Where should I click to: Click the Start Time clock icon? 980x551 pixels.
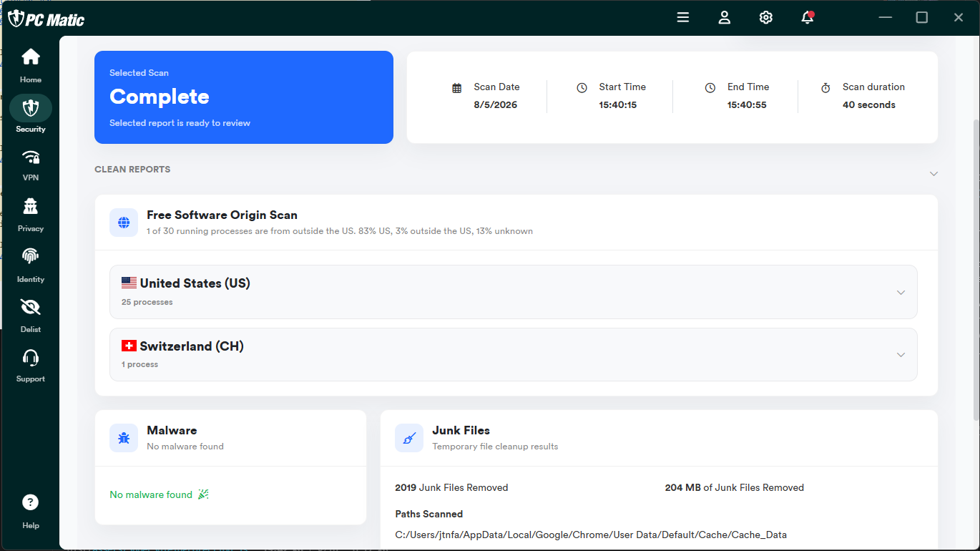click(x=582, y=87)
